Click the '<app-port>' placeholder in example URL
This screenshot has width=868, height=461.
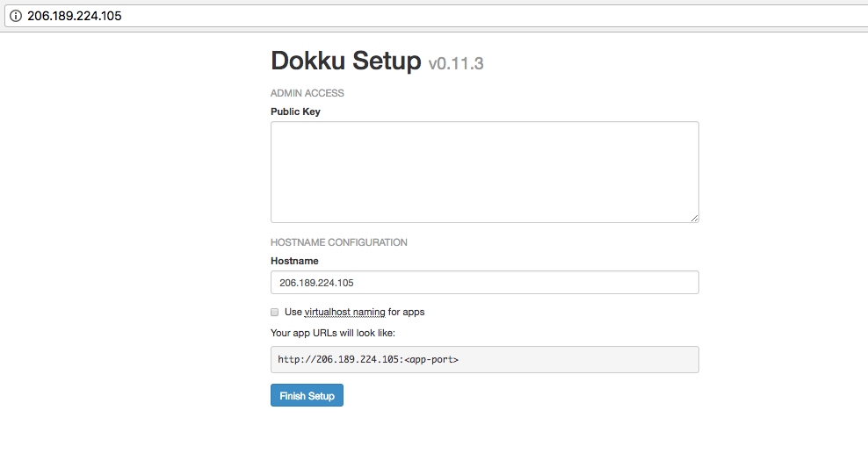[x=430, y=359]
